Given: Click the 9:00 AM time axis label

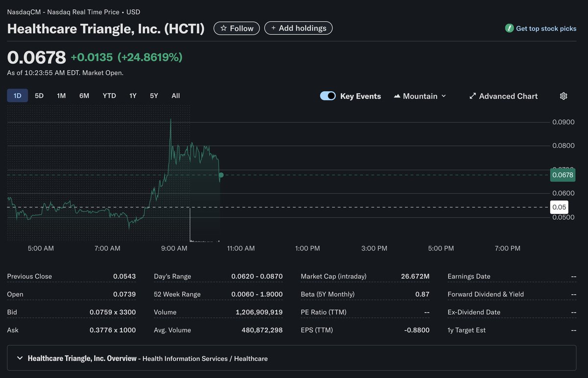Looking at the screenshot, I should coord(175,248).
